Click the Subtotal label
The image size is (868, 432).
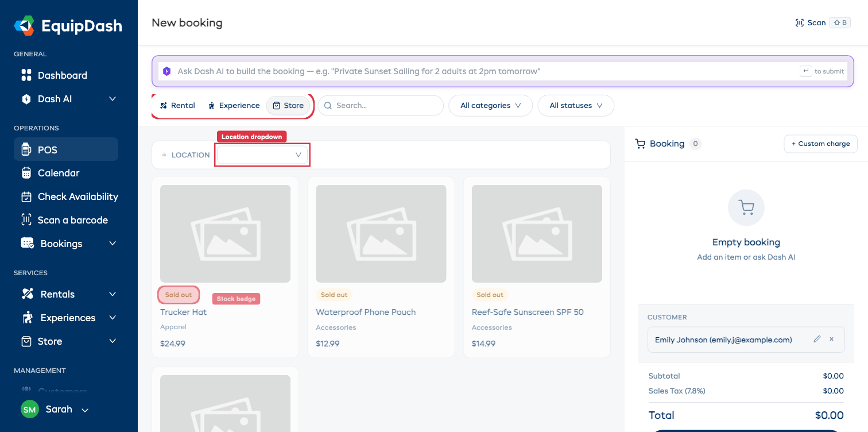pyautogui.click(x=664, y=376)
